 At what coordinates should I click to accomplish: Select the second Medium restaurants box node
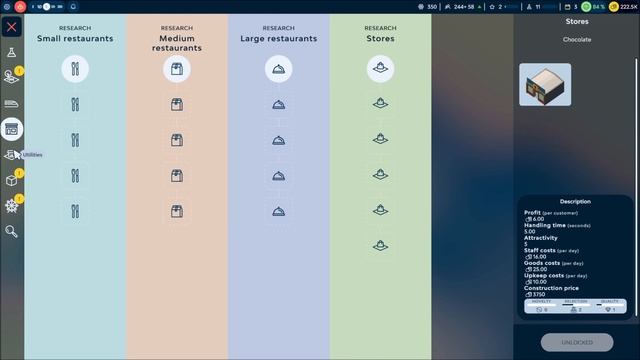177,104
